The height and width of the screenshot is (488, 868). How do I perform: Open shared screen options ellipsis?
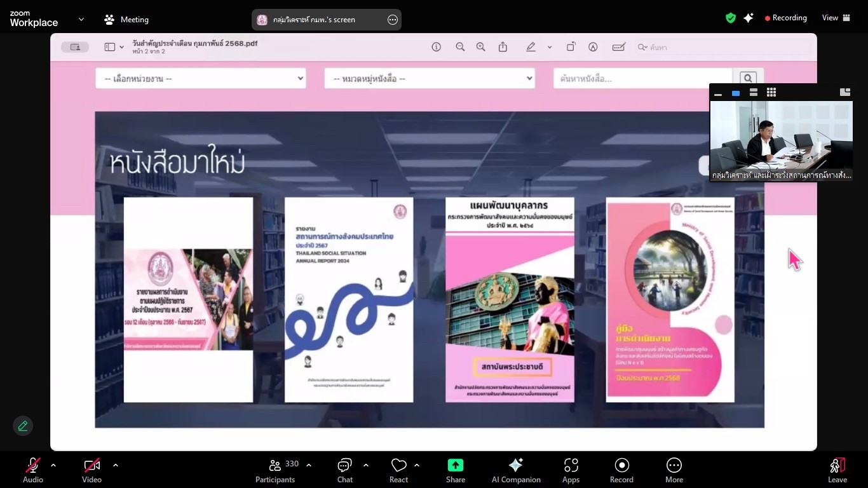(x=393, y=20)
